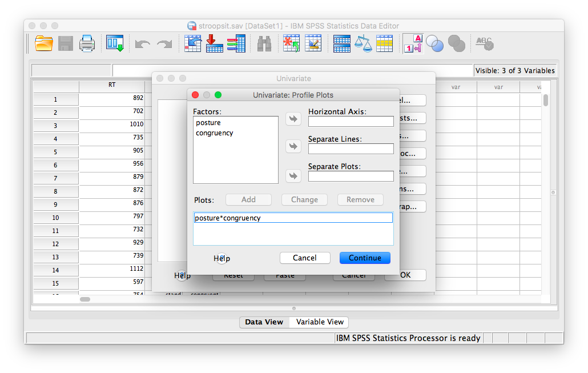The height and width of the screenshot is (373, 588).
Task: Click Show All Variables gray circles icon
Action: pos(456,43)
